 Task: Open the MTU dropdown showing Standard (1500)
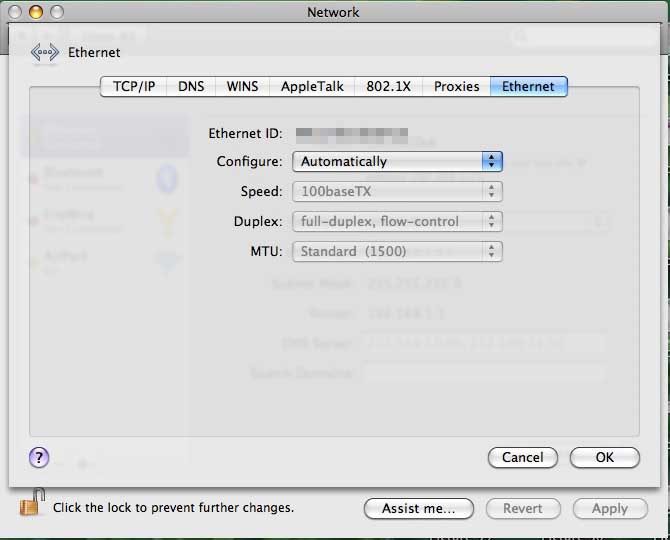(x=397, y=251)
